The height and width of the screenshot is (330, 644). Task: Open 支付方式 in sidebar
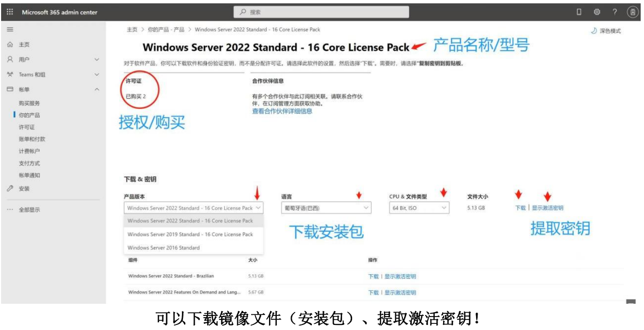pyautogui.click(x=29, y=163)
